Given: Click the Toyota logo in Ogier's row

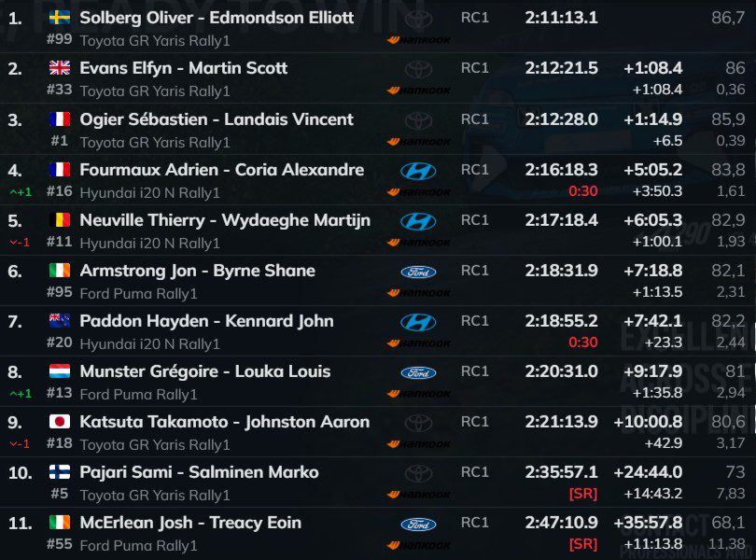Looking at the screenshot, I should 418,120.
